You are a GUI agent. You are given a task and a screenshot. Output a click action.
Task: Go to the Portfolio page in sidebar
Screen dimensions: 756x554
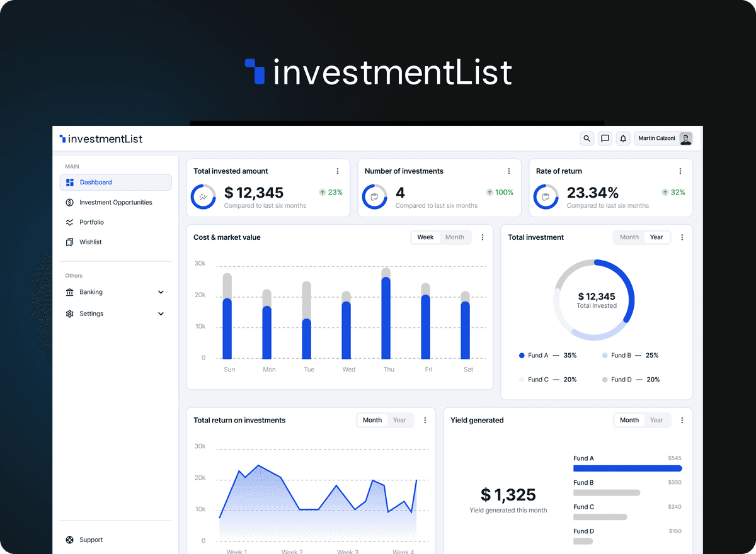91,222
